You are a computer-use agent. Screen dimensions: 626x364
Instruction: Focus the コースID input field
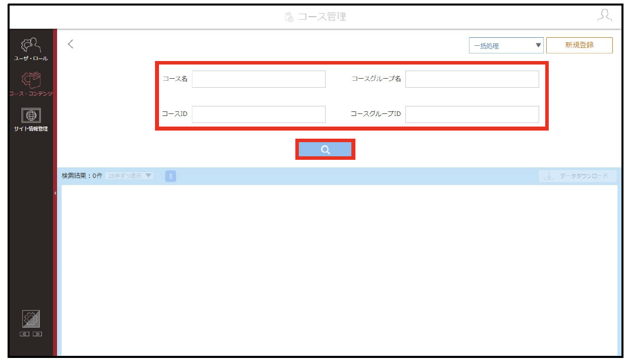coord(258,114)
